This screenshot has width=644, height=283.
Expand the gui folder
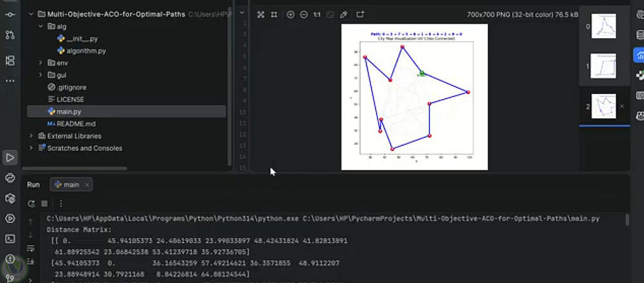[x=40, y=75]
